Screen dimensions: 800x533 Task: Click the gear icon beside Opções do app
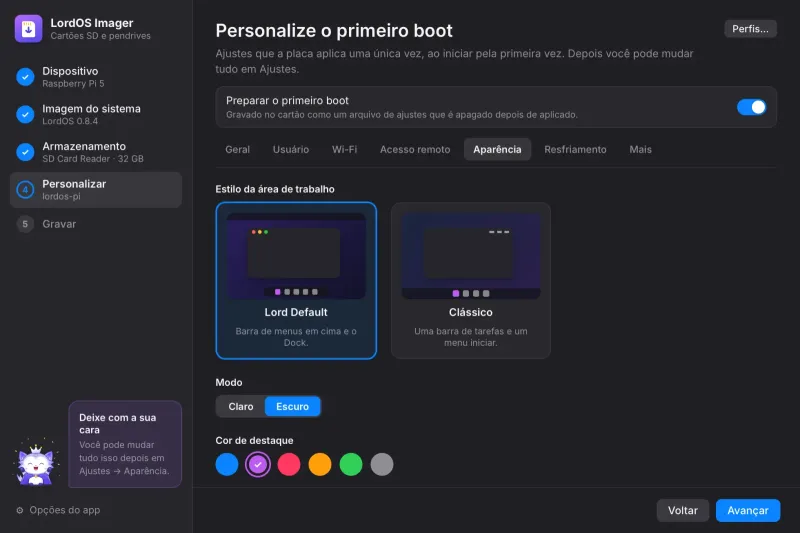coord(19,510)
